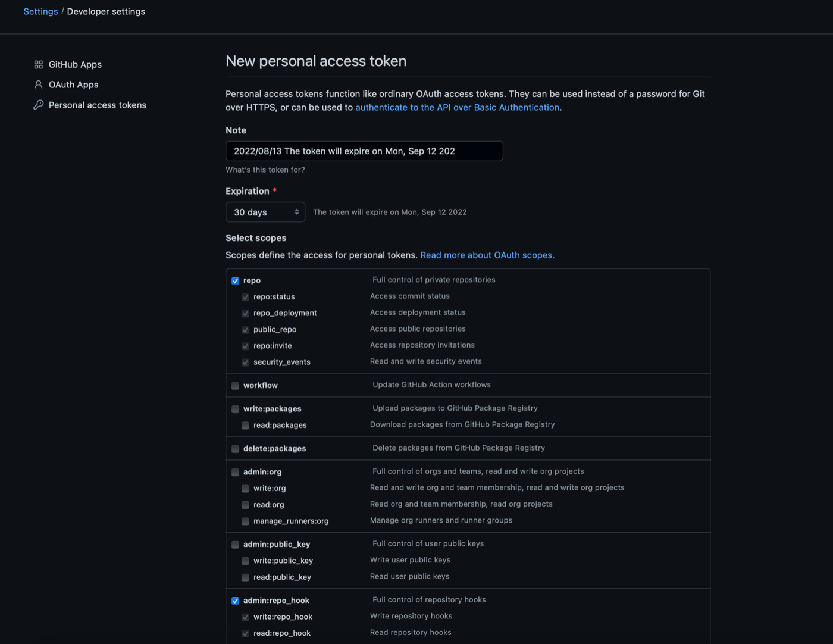
Task: Click 'Access repository invitations' description
Action: (422, 345)
